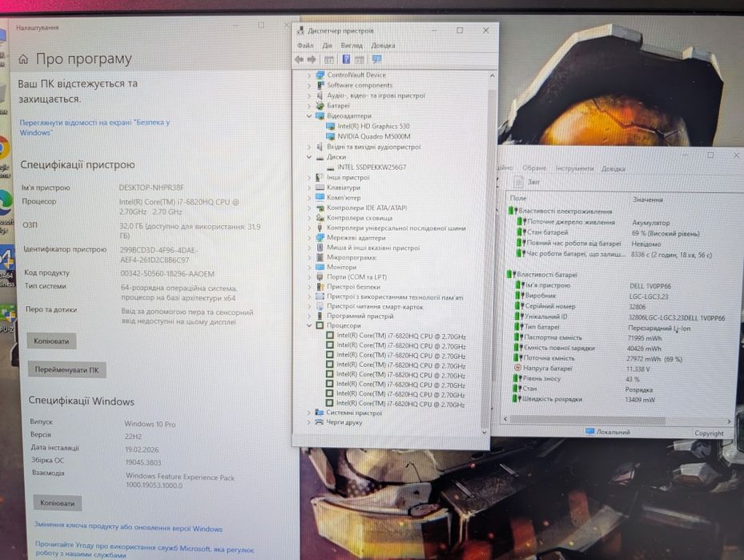Open the product key change link
744x560 pixels.
[x=128, y=527]
